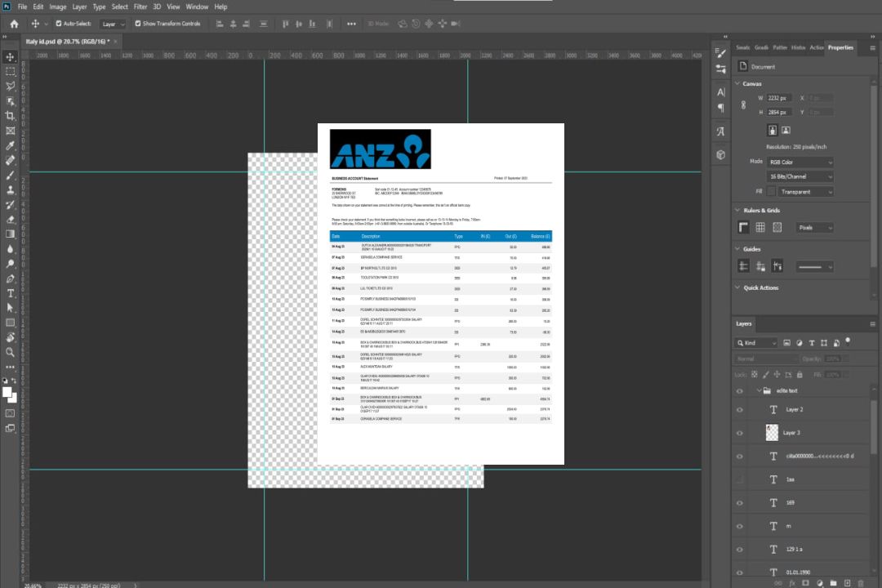This screenshot has height=588, width=882.
Task: Toggle grid icon in Rulers & Grids
Action: coord(760,227)
